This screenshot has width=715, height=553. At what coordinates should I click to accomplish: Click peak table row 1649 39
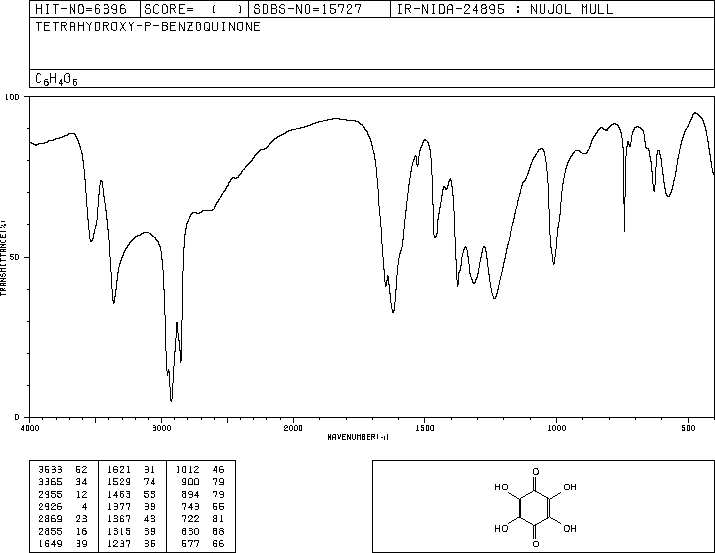(x=63, y=544)
